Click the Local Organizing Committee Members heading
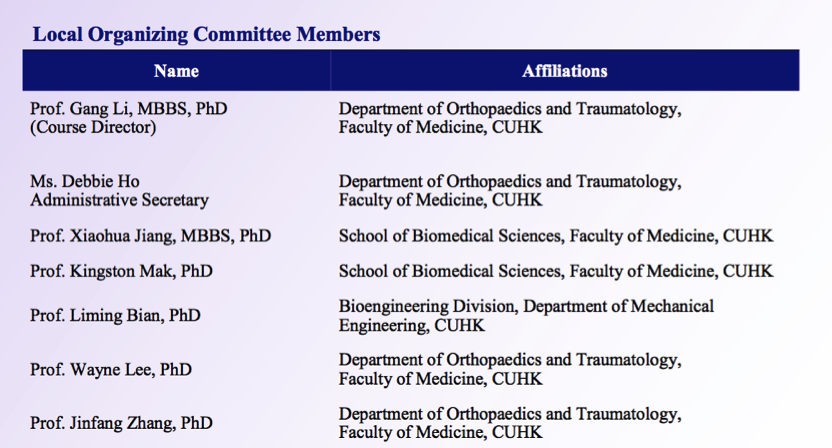832x448 pixels. click(206, 35)
